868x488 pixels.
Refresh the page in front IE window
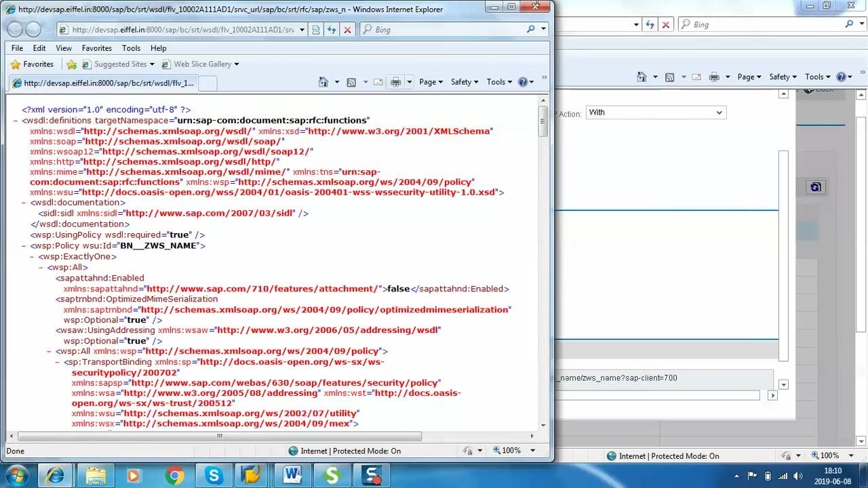[332, 30]
